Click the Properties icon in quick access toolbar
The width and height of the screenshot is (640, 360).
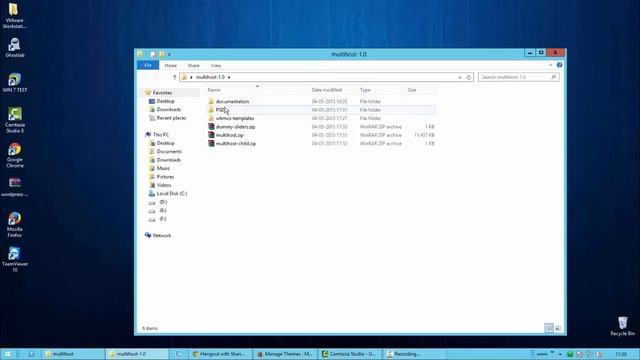coord(153,54)
